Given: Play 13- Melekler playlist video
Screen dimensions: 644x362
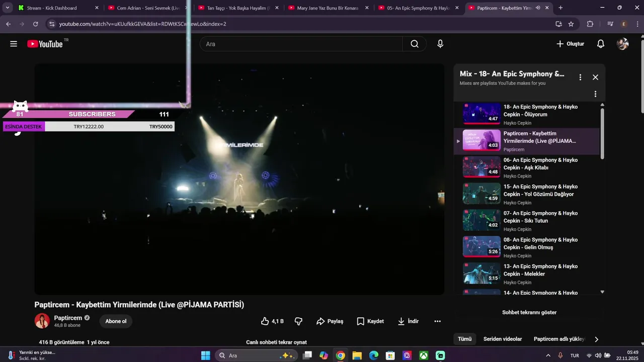Looking at the screenshot, I should 526,274.
